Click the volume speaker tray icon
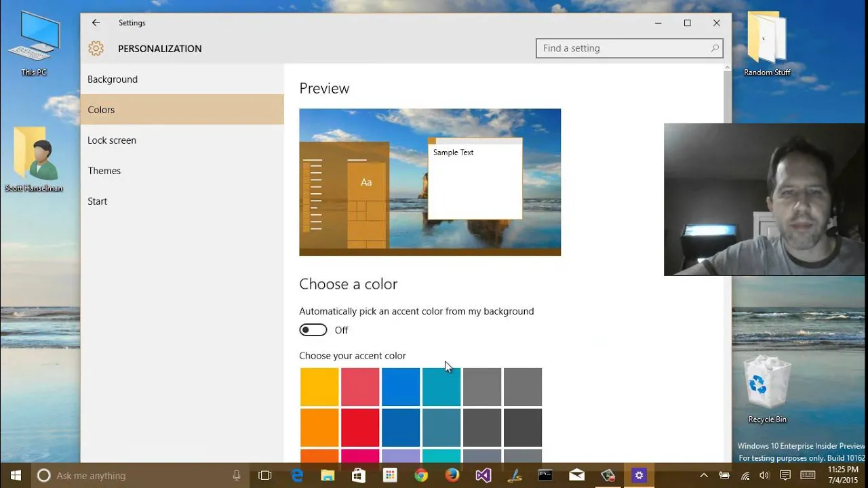 [x=764, y=476]
